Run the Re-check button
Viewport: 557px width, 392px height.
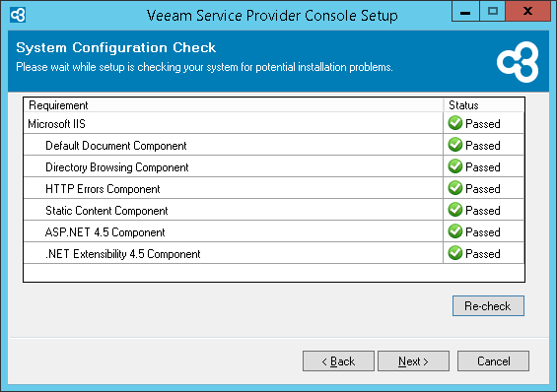488,305
